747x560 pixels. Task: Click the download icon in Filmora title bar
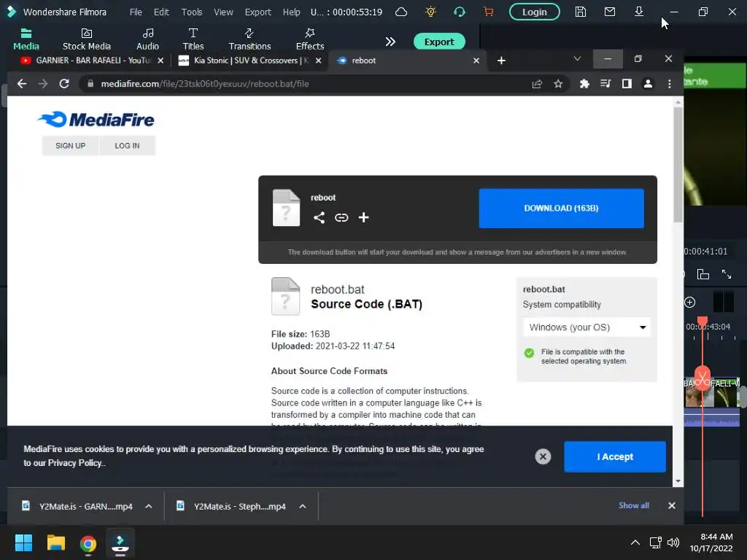(639, 12)
